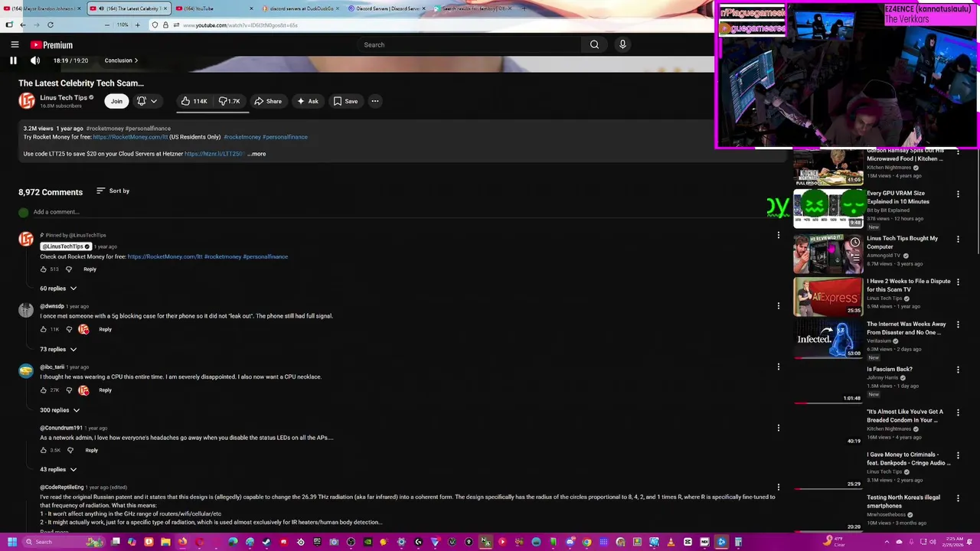Open the Sort by comments menu
This screenshot has width=980, height=551.
pyautogui.click(x=113, y=191)
